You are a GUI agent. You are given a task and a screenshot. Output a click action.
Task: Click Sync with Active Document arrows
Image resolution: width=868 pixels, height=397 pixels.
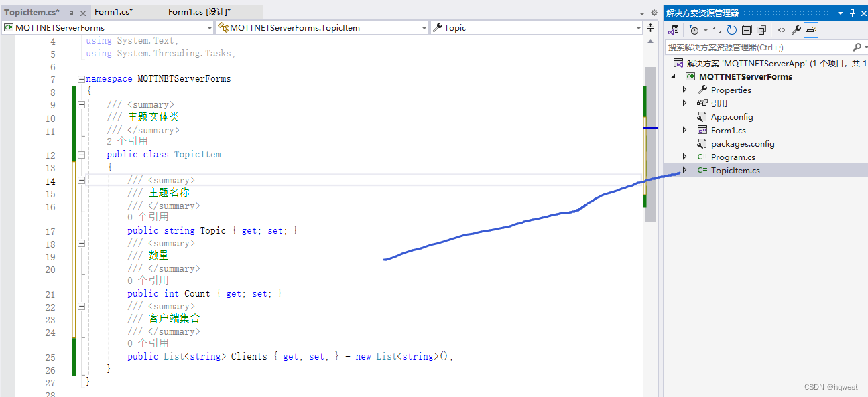pos(717,30)
